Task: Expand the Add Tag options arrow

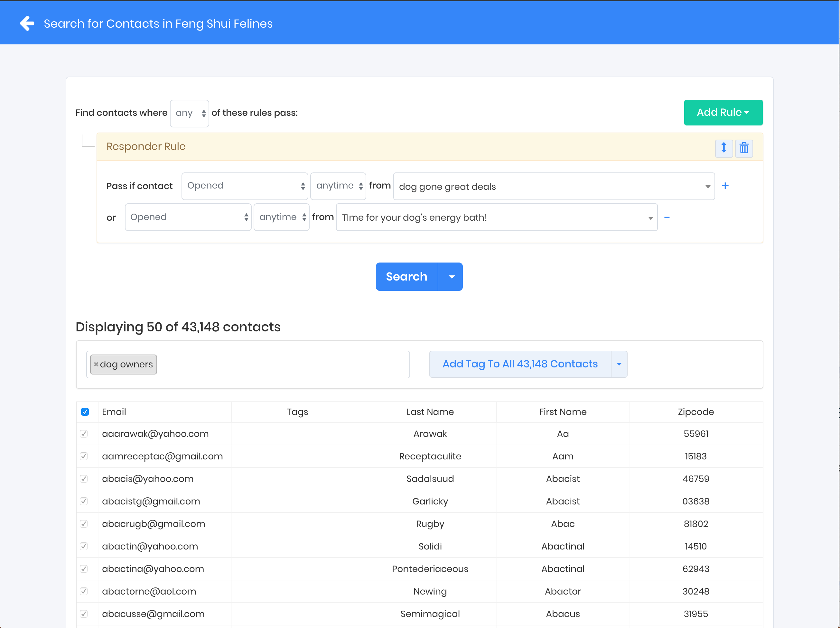Action: tap(619, 364)
